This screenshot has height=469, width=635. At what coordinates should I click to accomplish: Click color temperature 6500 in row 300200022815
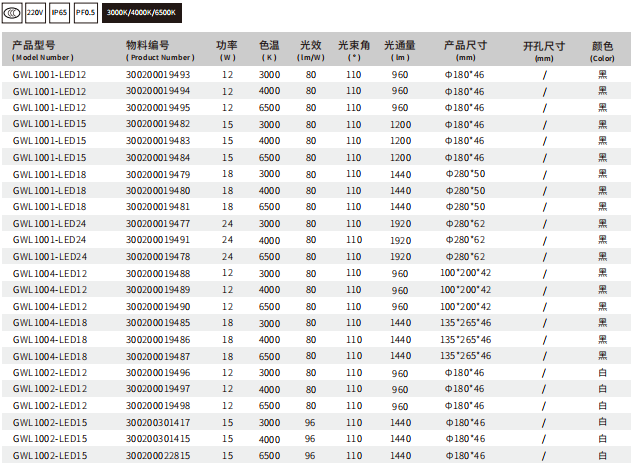pyautogui.click(x=270, y=456)
